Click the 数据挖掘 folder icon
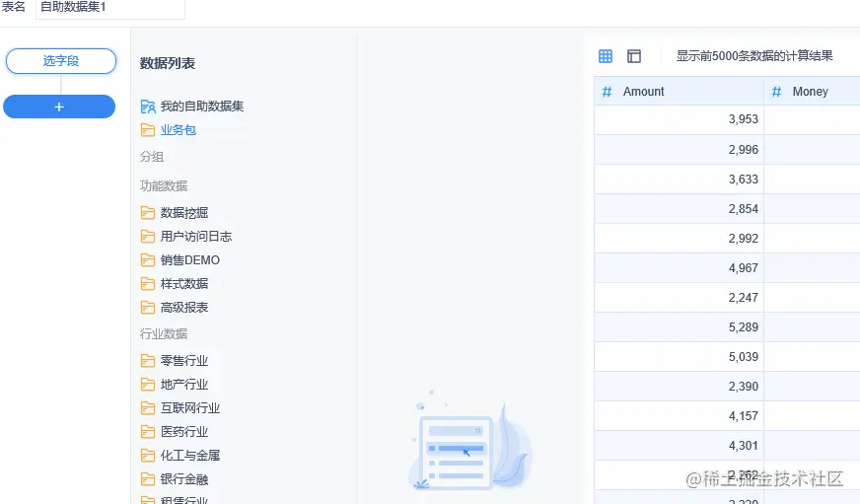The image size is (860, 504). (x=148, y=213)
